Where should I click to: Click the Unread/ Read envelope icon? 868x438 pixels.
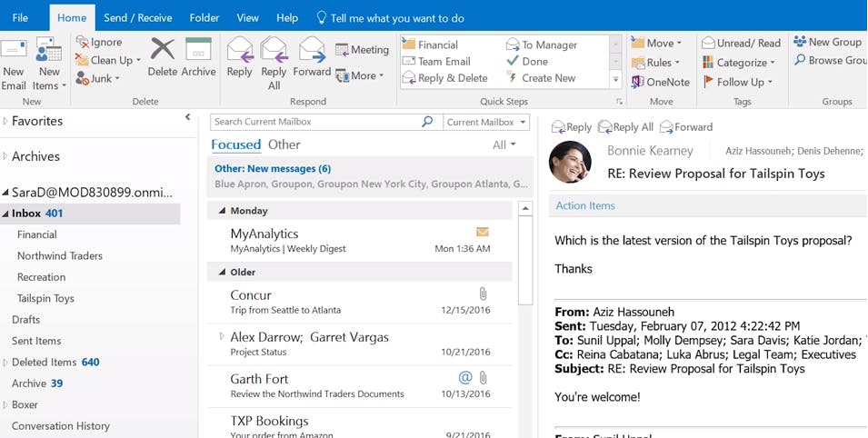click(708, 43)
